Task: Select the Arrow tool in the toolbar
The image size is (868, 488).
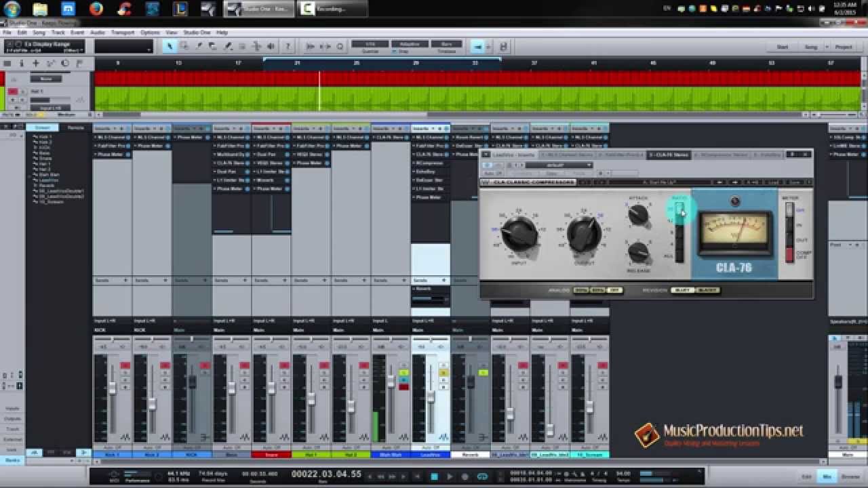Action: (170, 46)
